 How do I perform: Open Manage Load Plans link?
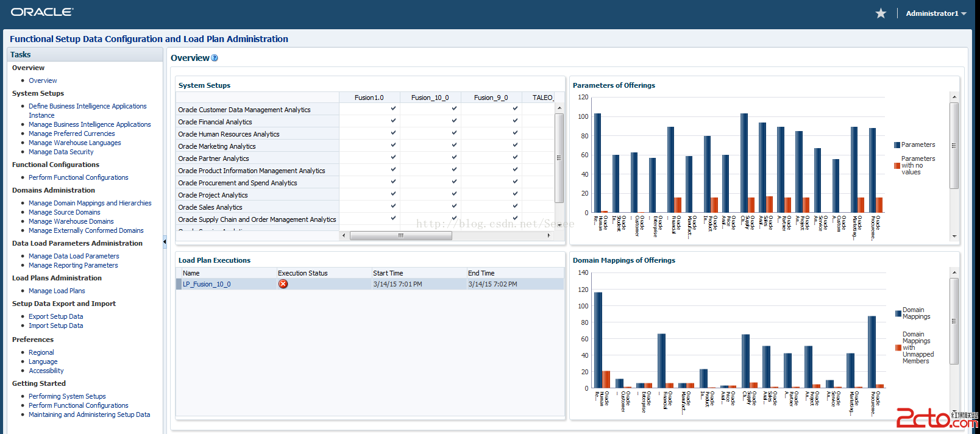[57, 291]
